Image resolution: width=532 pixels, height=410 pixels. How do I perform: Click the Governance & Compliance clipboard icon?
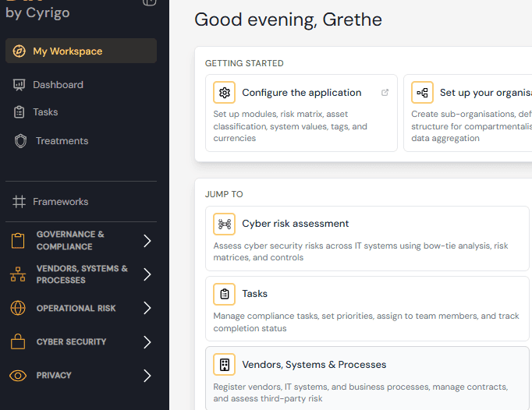pos(18,241)
